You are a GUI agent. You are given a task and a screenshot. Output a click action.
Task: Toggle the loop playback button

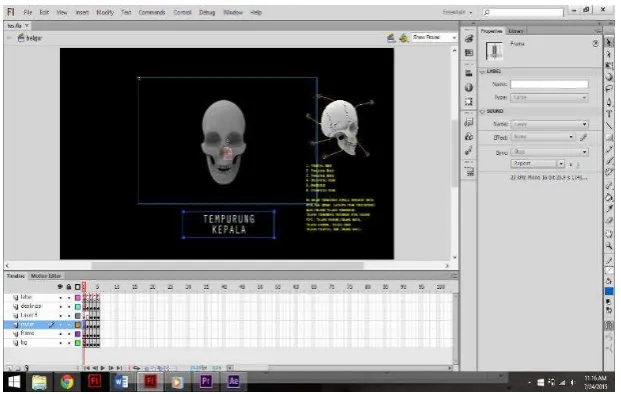[137, 368]
